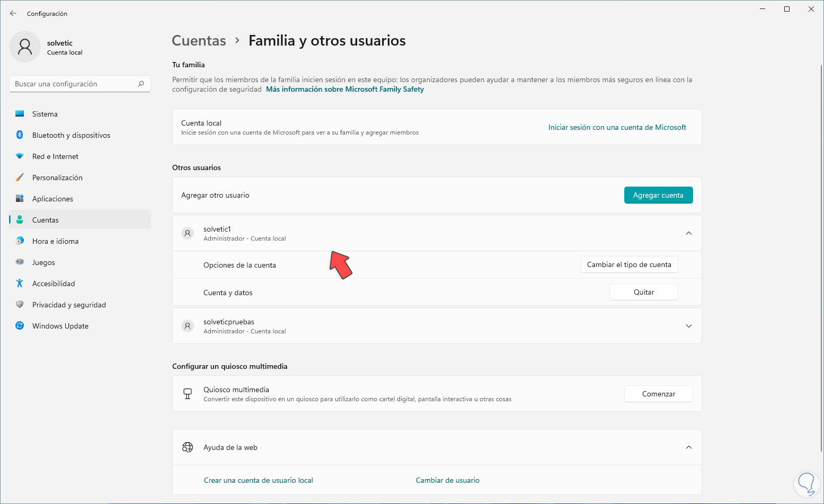The image size is (824, 504).
Task: Click Cambiar el tipo de cuenta
Action: (x=629, y=264)
